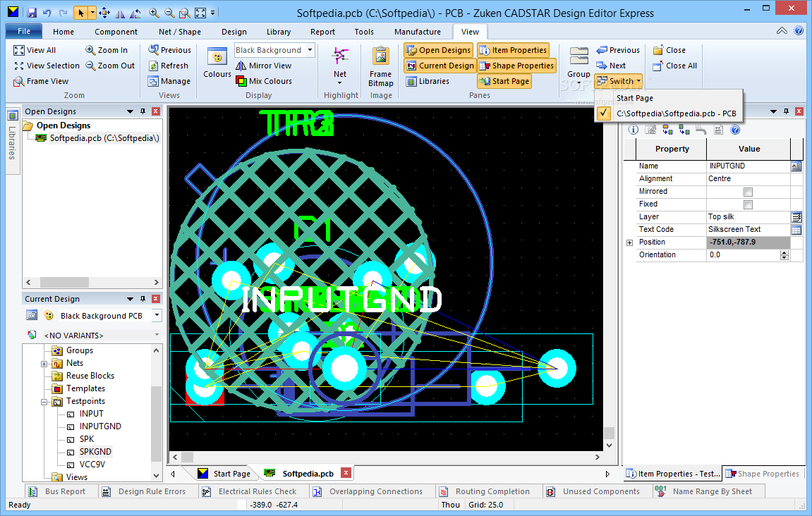The image size is (812, 516).
Task: Click the info icon in Item Properties toolbar
Action: (x=634, y=130)
